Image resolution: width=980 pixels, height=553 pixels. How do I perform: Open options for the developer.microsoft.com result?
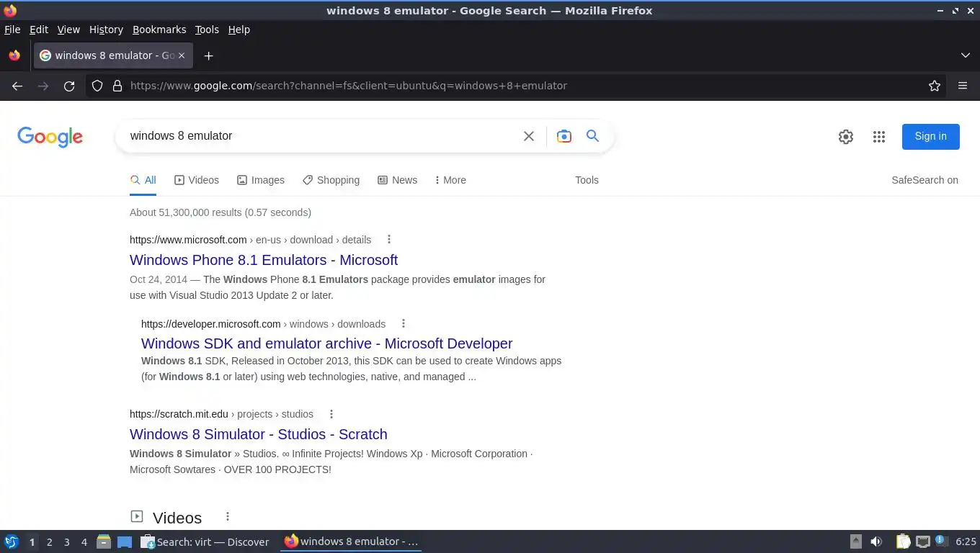[x=404, y=323]
